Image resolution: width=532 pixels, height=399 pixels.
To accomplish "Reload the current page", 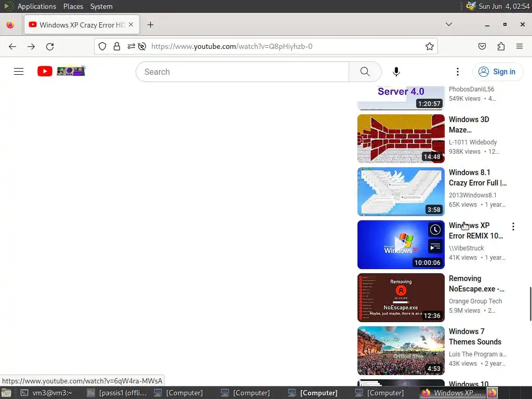I will pos(50,46).
